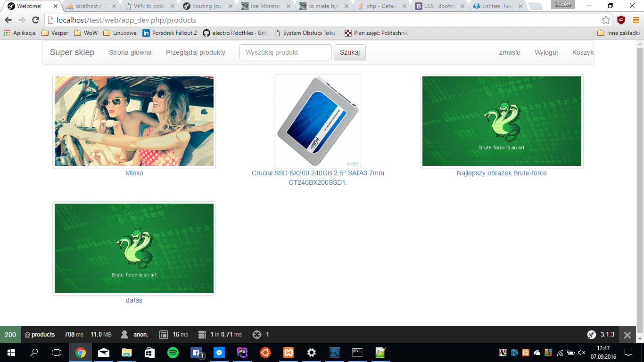644x362 pixels.
Task: Focus the Wyszukaj produkt search field
Action: pos(286,52)
